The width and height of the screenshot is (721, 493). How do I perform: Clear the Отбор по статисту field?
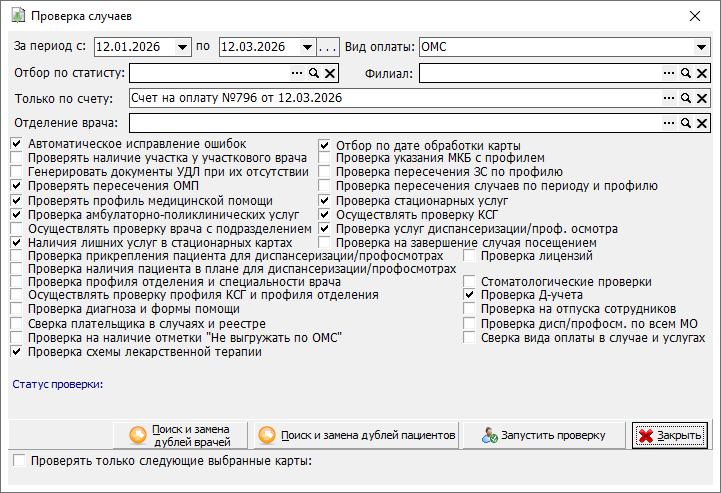[x=331, y=73]
